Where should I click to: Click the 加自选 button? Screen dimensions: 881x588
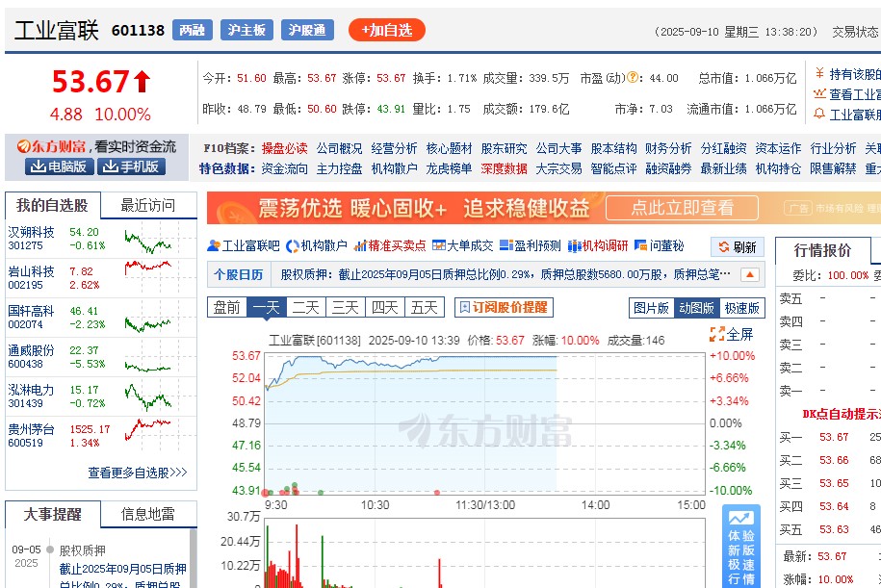tap(384, 30)
